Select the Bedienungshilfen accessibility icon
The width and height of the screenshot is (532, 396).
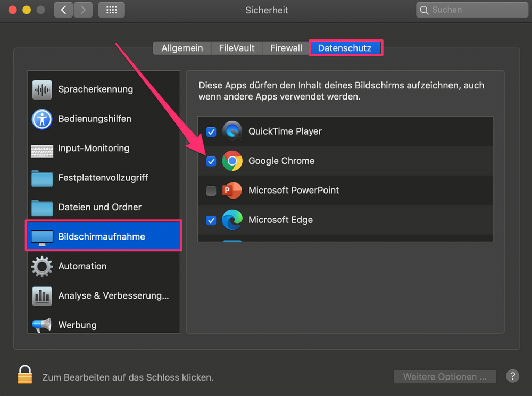pyautogui.click(x=42, y=119)
